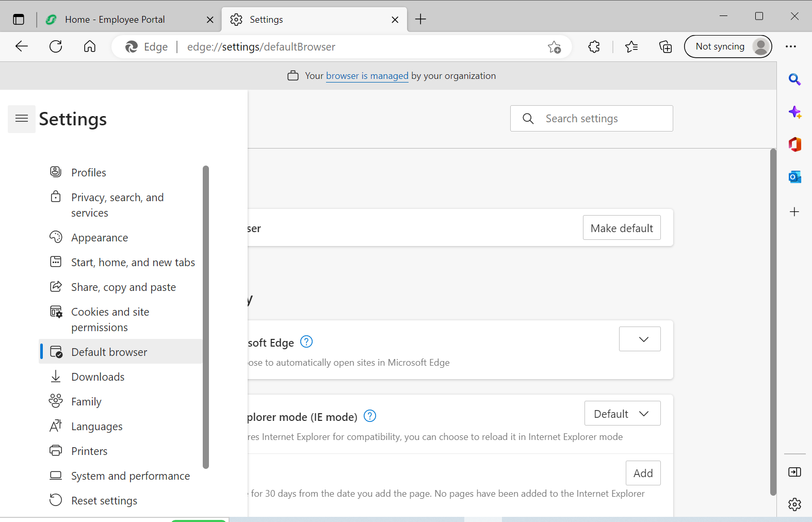Go to Appearance settings
The width and height of the screenshot is (812, 522).
pyautogui.click(x=121, y=237)
